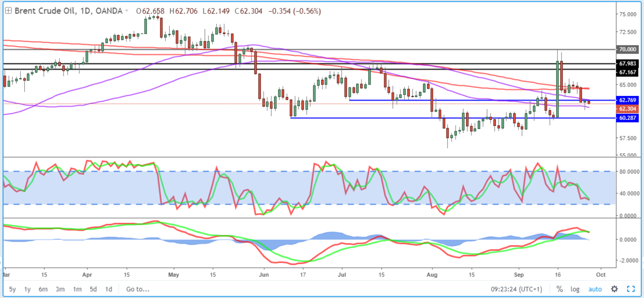The image size is (644, 298).
Task: Click the high value H62.706
Action: click(x=183, y=11)
